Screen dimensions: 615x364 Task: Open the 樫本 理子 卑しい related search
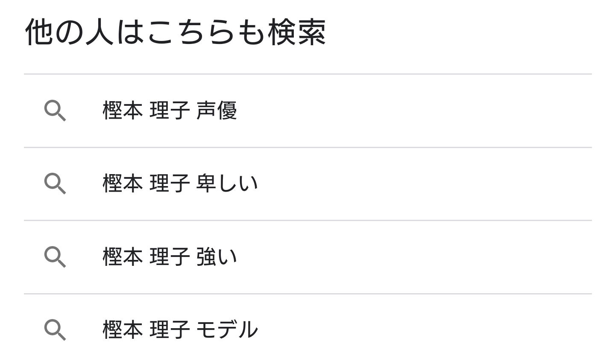coord(307,184)
